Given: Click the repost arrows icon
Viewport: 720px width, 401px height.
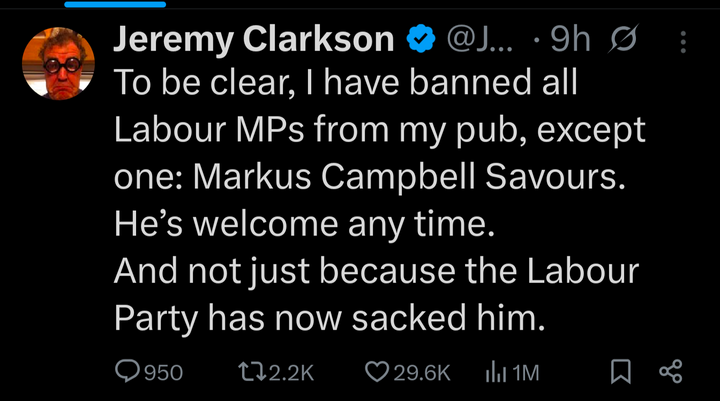Looking at the screenshot, I should coord(254,372).
